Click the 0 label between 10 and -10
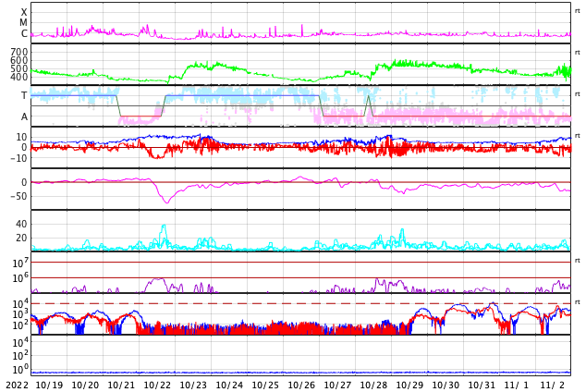586x392 pixels. tap(24, 148)
